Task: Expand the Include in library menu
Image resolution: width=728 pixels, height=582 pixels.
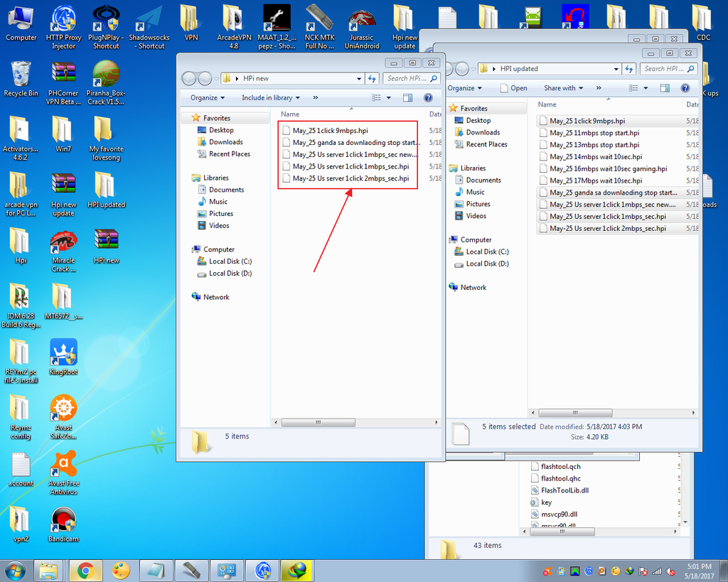Action: pyautogui.click(x=270, y=98)
